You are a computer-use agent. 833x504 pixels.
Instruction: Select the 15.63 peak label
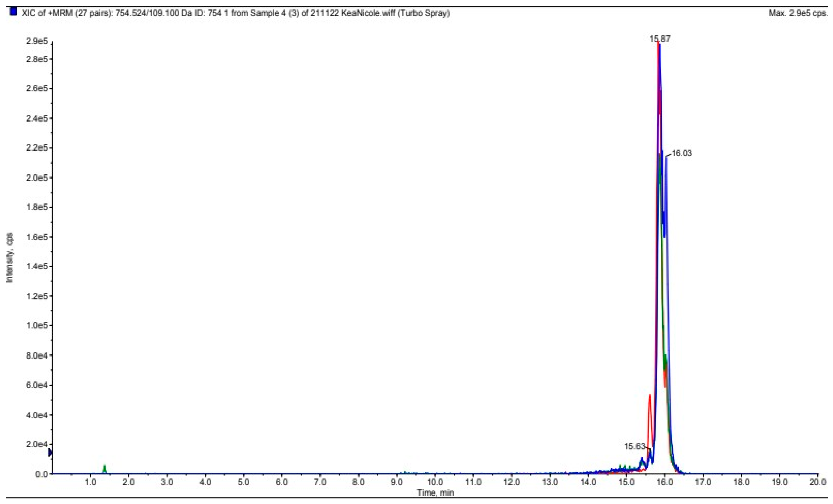coord(635,446)
